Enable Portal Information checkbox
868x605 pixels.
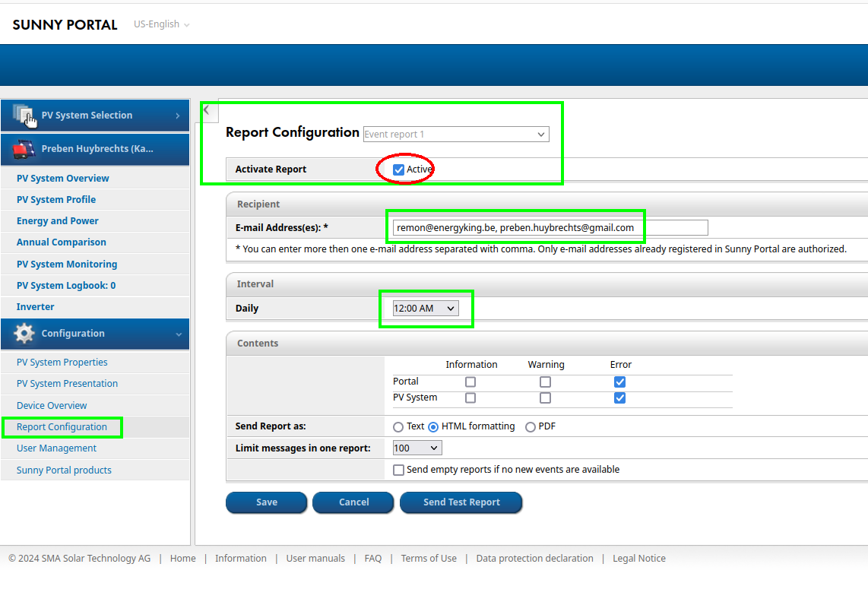(470, 382)
